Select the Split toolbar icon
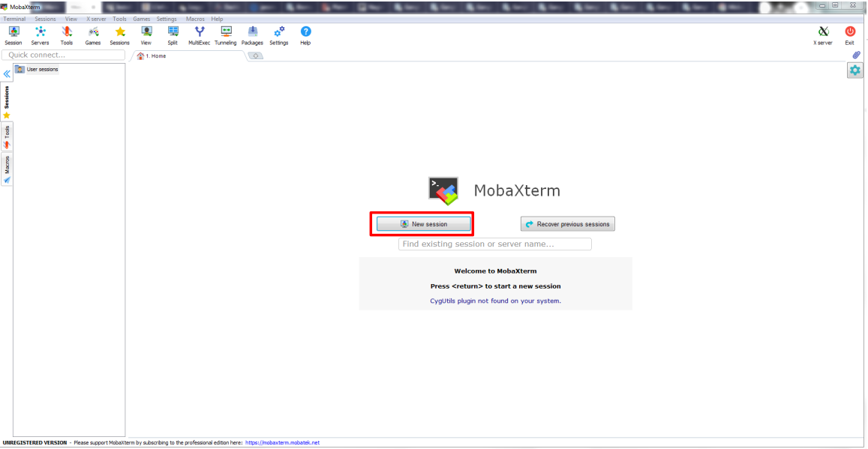 (x=173, y=36)
